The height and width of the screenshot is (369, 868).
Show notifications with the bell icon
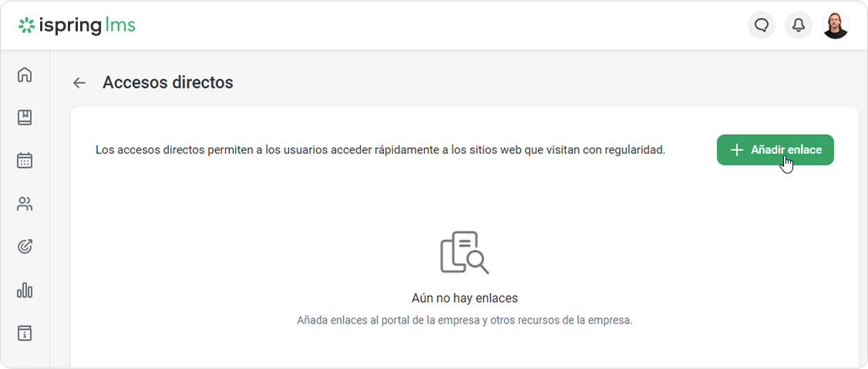tap(799, 25)
